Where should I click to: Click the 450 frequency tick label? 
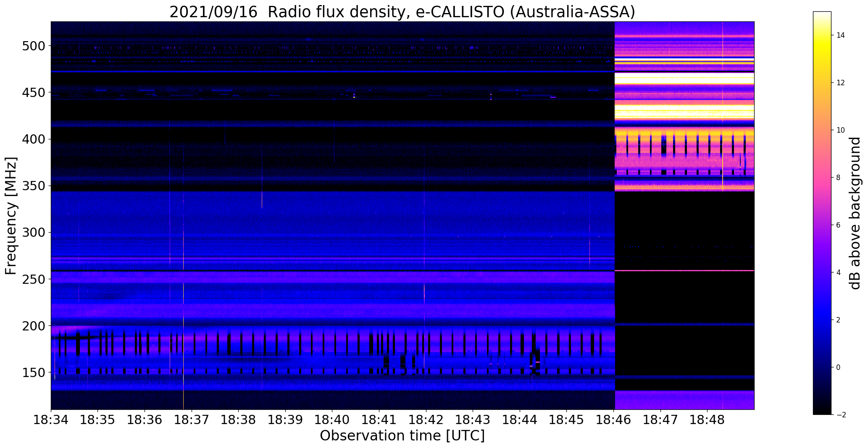[x=33, y=92]
